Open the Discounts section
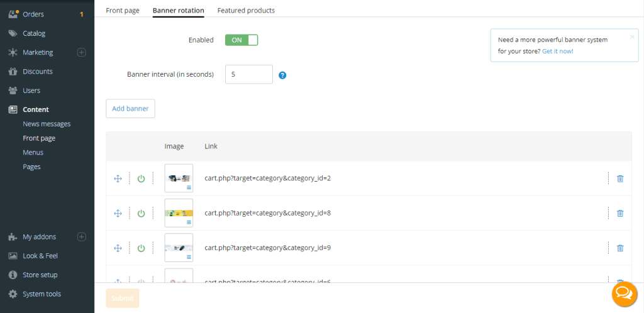This screenshot has height=313, width=644. (x=38, y=72)
